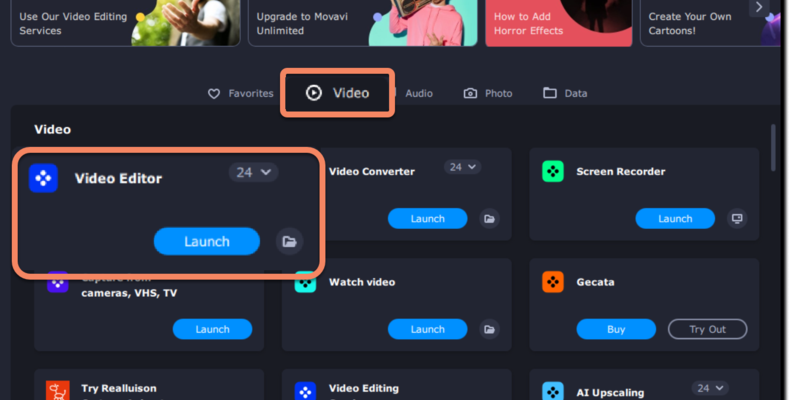800x400 pixels.
Task: Try Out Gecata
Action: (708, 329)
